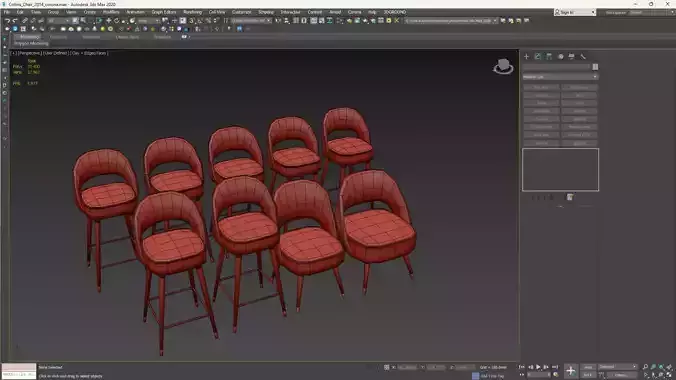Click the current frame number field
This screenshot has height=380, width=676.
pos(538,375)
